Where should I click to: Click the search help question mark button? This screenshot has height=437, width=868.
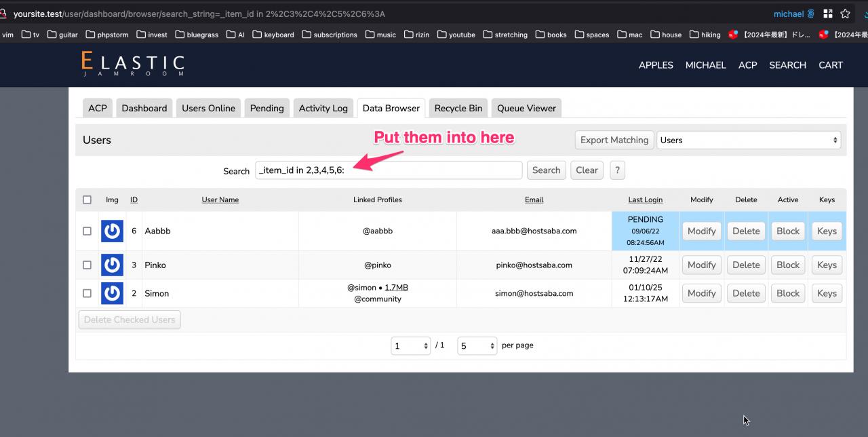click(x=616, y=170)
